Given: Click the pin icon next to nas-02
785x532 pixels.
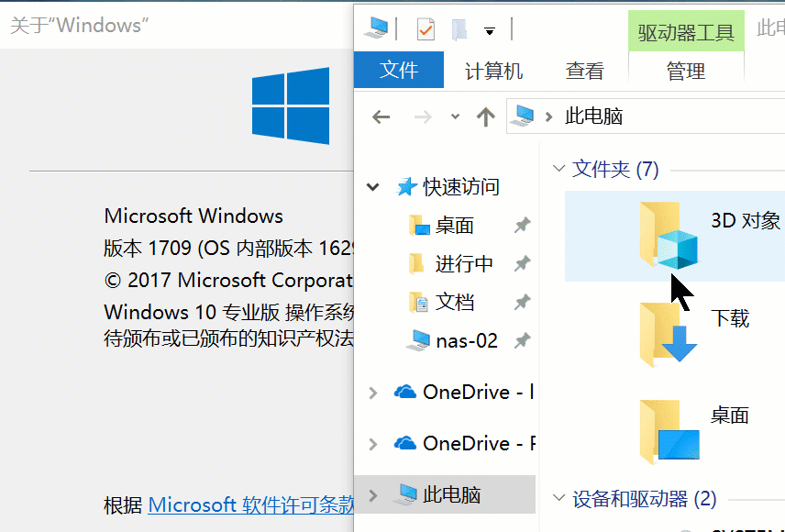Looking at the screenshot, I should point(522,341).
